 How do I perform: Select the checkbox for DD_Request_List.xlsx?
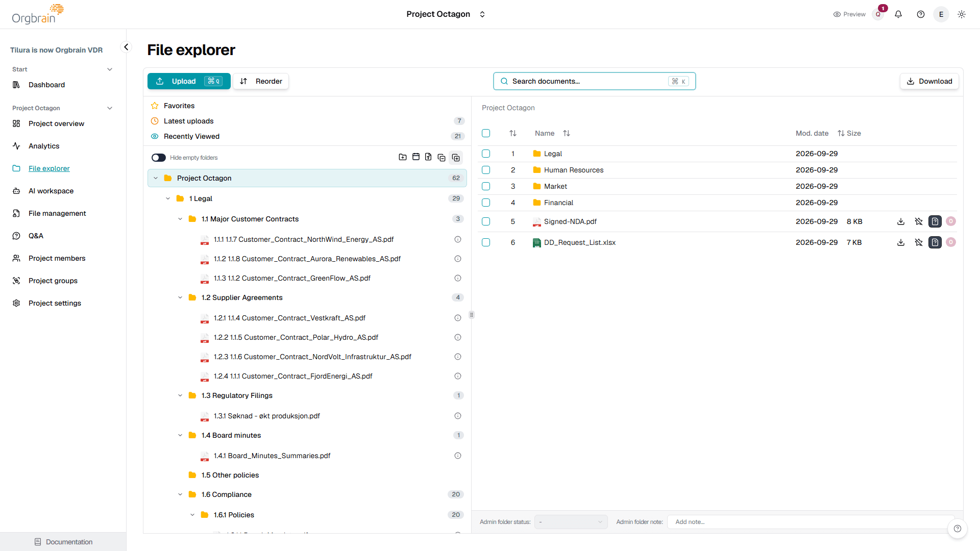[486, 242]
